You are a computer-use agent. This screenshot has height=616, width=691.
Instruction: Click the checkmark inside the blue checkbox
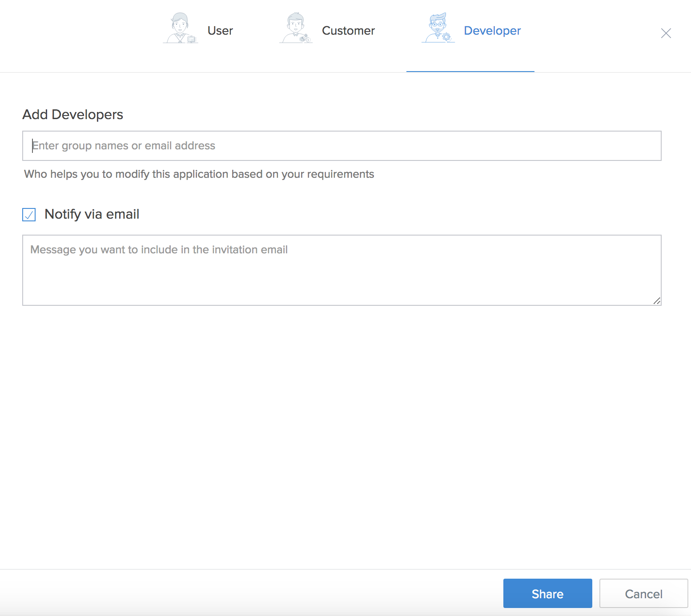click(28, 215)
